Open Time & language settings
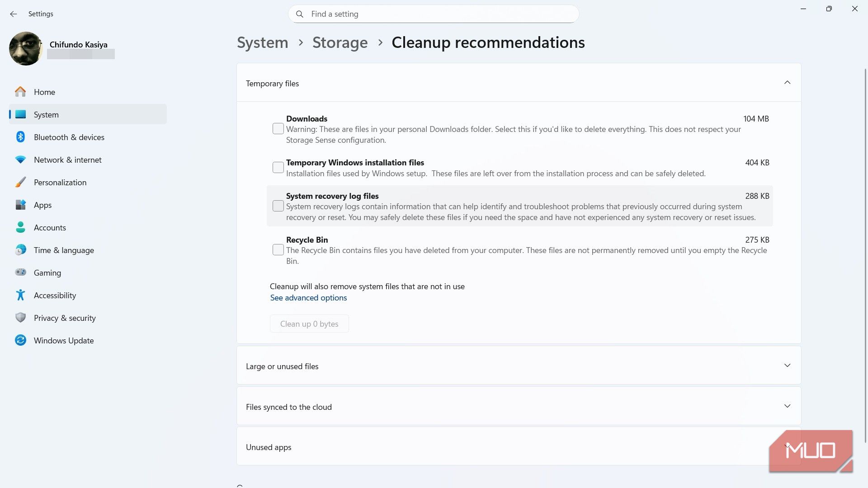This screenshot has height=488, width=868. 64,250
